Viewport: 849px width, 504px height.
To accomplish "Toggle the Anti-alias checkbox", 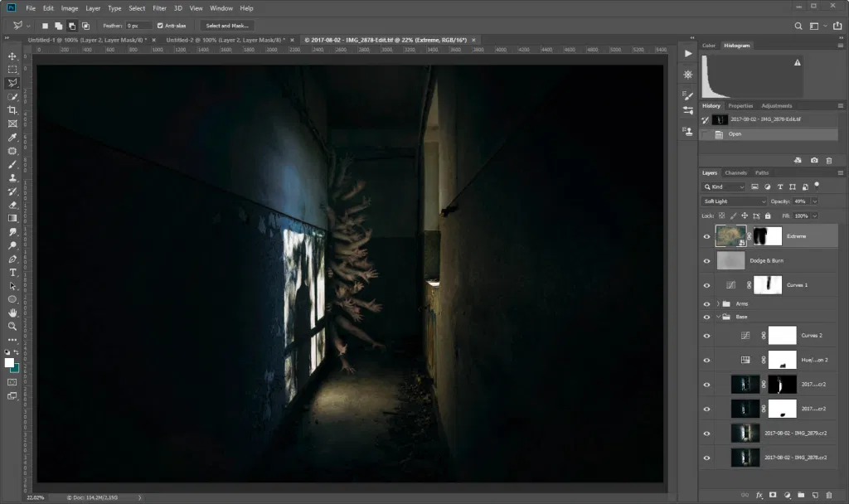I will [x=160, y=26].
